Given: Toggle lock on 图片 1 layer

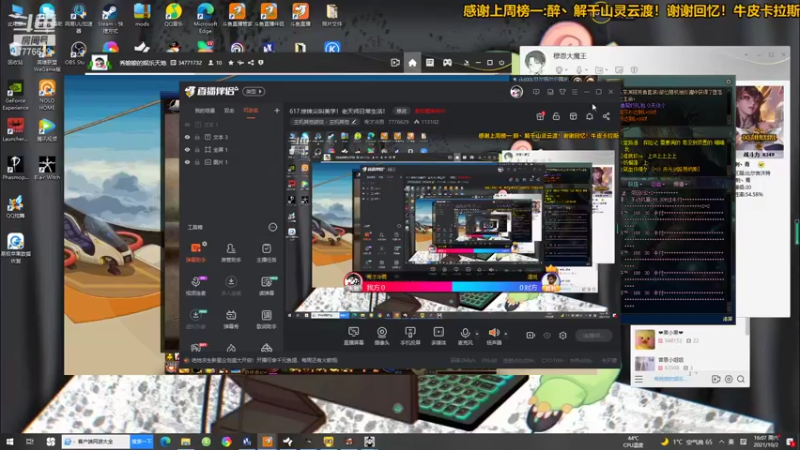Looking at the screenshot, I should [x=197, y=162].
